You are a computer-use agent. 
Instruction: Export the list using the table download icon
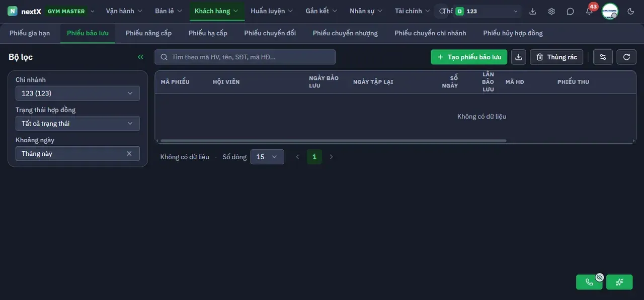[519, 57]
